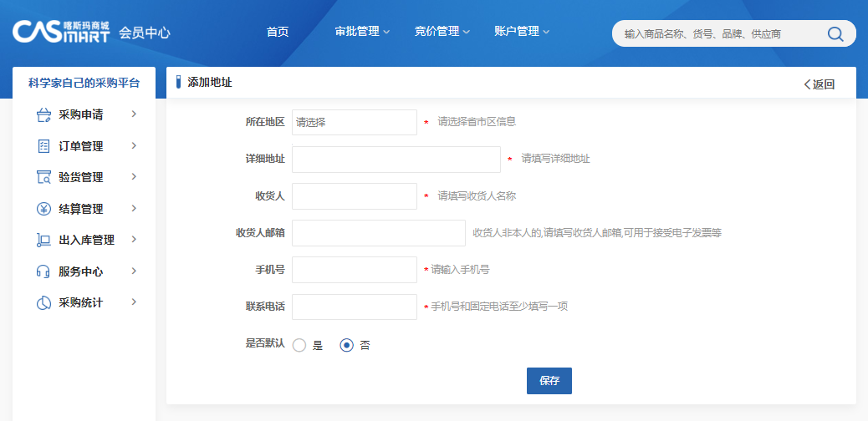868x421 pixels.
Task: Expand the 竞价管理 dropdown menu
Action: point(442,32)
